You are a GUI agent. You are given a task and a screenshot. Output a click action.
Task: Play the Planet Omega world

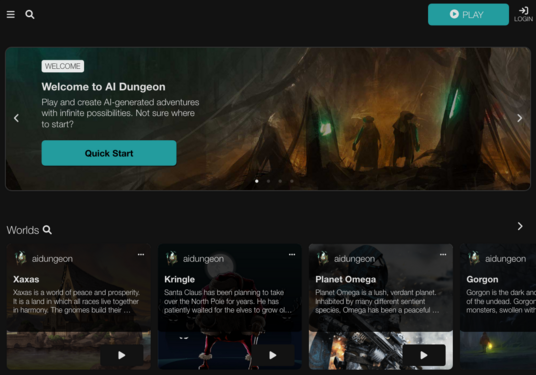(x=424, y=355)
